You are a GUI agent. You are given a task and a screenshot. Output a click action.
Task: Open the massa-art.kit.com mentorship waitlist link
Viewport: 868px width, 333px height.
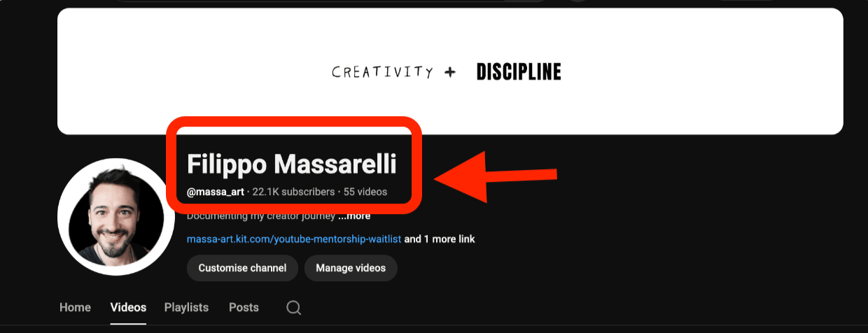[294, 239]
